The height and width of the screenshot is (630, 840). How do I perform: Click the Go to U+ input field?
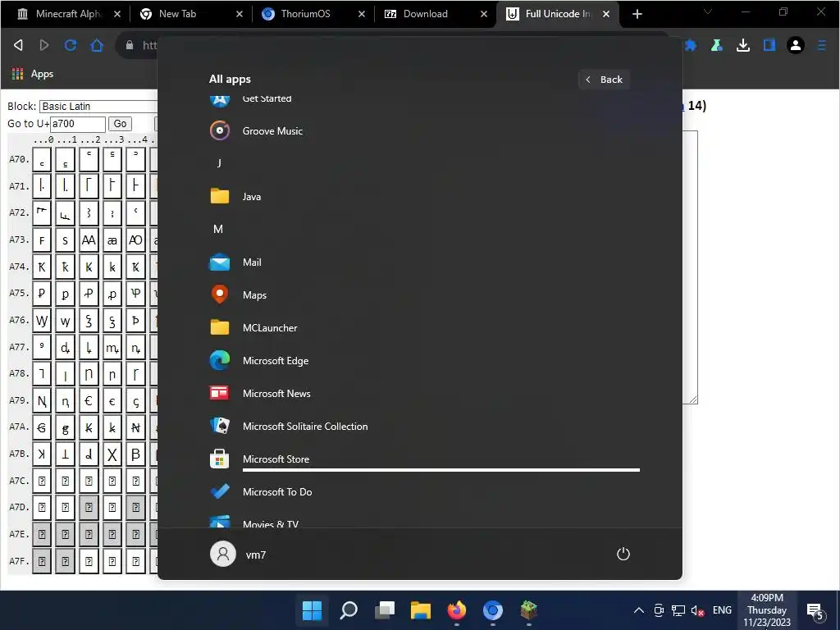click(x=78, y=124)
